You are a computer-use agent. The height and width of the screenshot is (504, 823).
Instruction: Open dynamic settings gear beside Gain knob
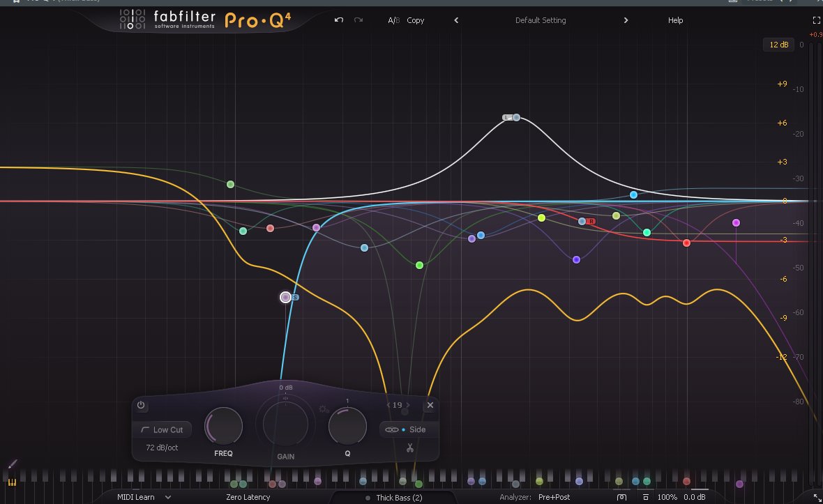tap(323, 409)
